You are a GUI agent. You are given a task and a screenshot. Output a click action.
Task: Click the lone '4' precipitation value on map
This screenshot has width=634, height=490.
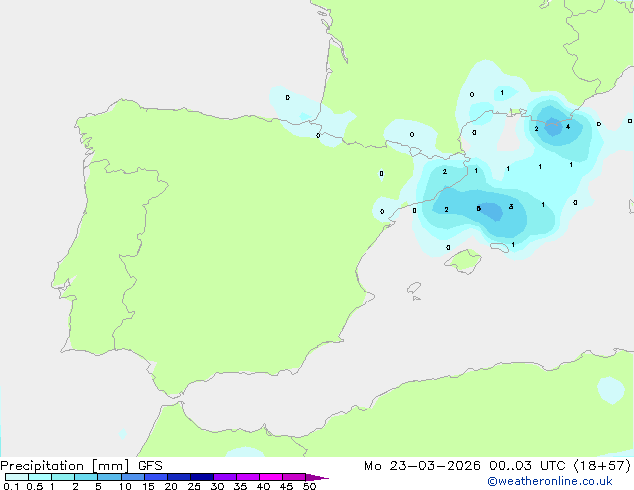568,127
